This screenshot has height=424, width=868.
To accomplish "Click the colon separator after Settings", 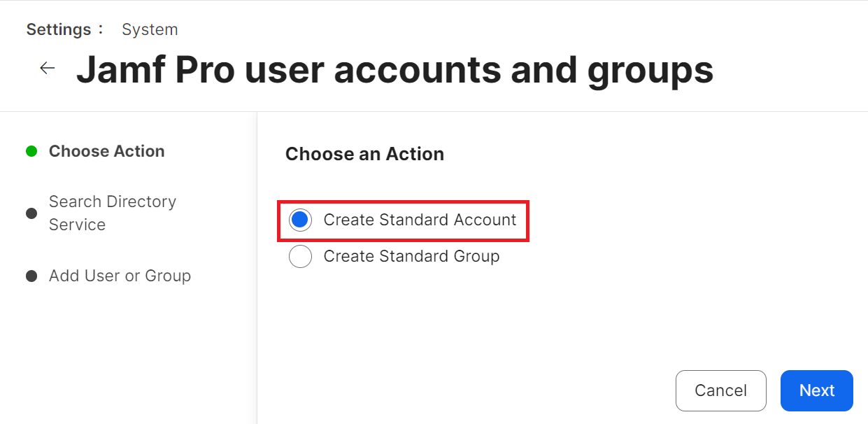I will pos(101,29).
